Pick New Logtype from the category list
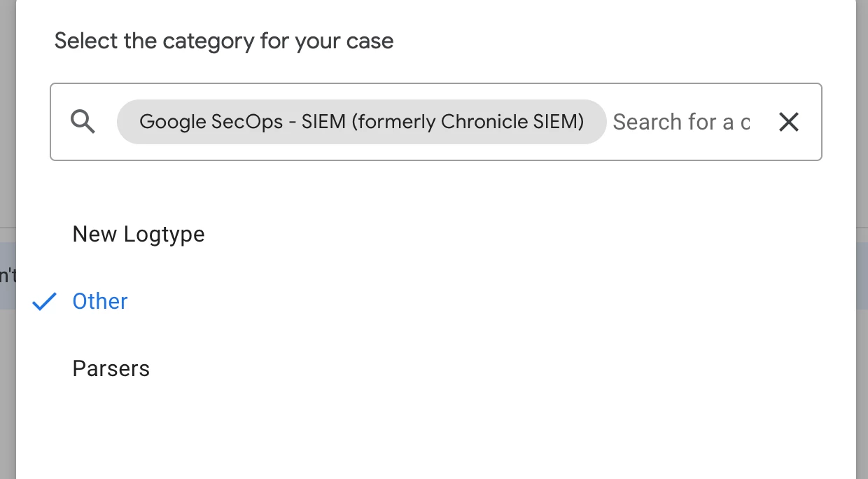Viewport: 868px width, 479px height. (139, 234)
